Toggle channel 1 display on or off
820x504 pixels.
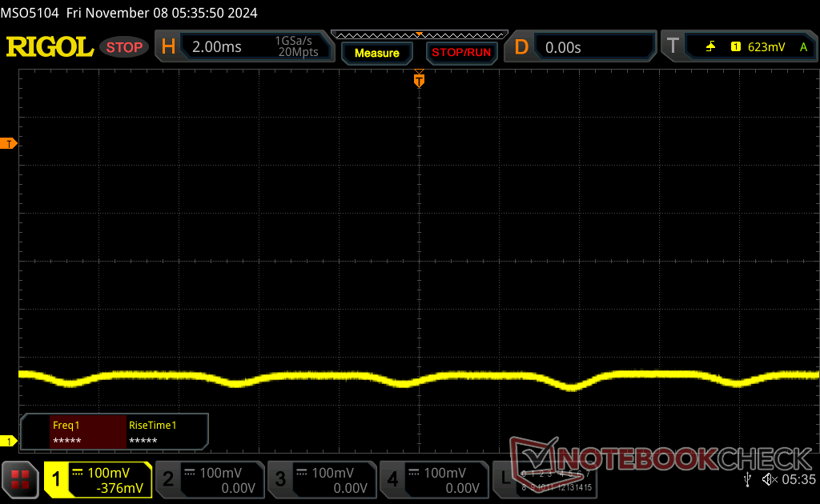98,479
